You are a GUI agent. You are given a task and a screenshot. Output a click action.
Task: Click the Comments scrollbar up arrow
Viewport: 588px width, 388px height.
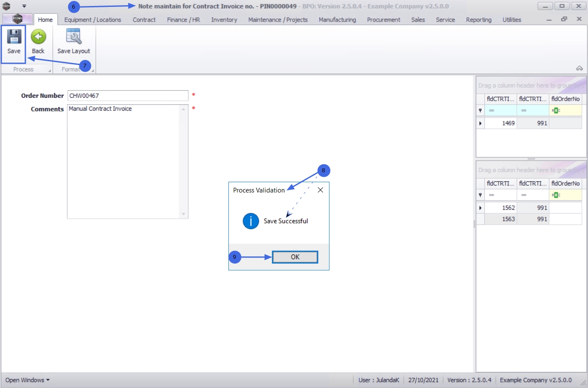[184, 109]
